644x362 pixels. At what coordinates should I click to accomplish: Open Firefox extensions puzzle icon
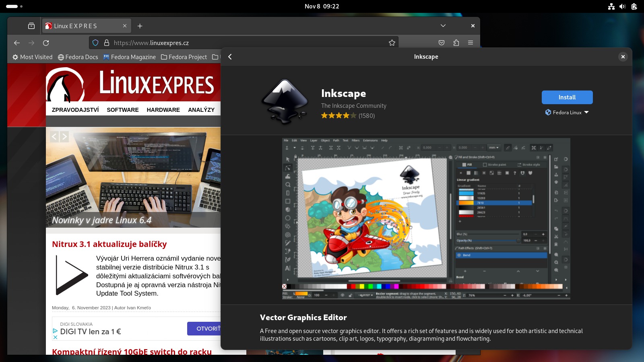[x=456, y=43]
